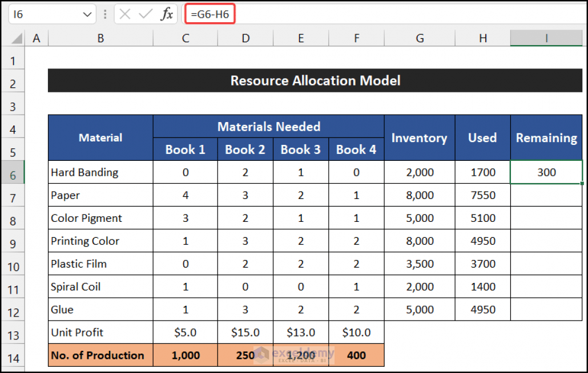Select column H header

pyautogui.click(x=482, y=38)
